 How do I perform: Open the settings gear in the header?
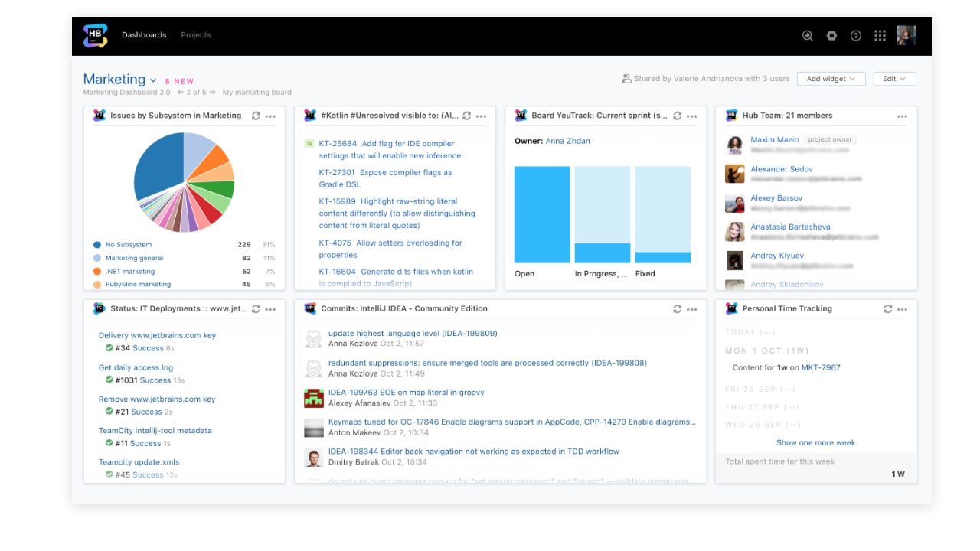pos(831,35)
